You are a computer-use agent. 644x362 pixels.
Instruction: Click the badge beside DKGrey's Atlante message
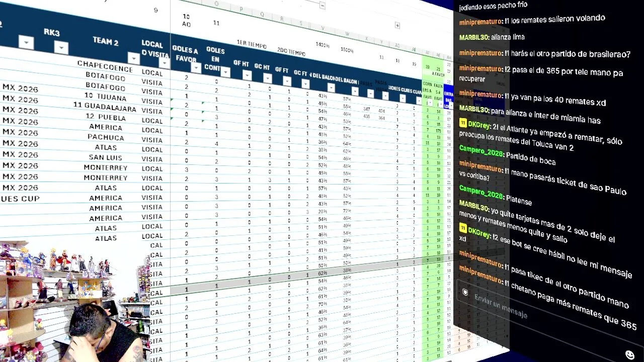pyautogui.click(x=463, y=123)
